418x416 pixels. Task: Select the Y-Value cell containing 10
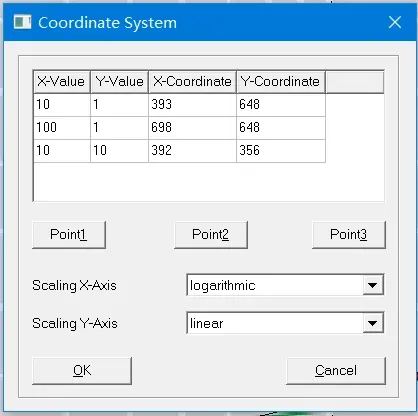coord(119,151)
